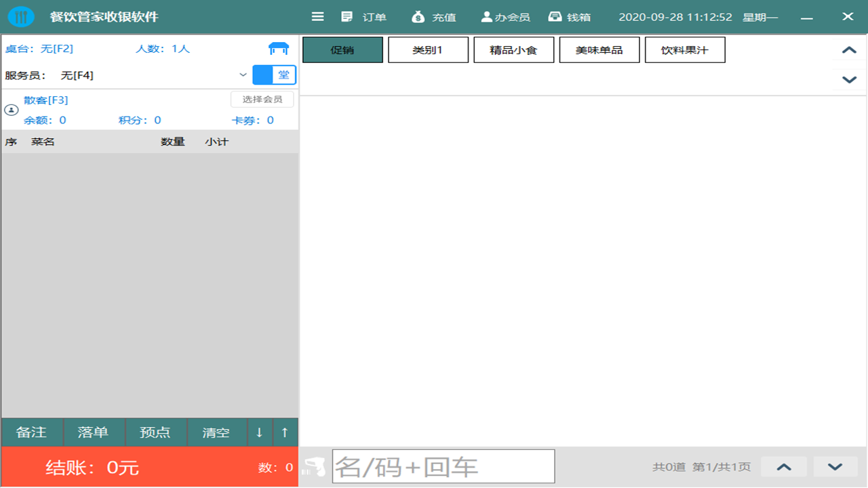Screen dimensions: 868x488
Task: Click the 卡券：0 coupons text
Action: click(x=253, y=120)
